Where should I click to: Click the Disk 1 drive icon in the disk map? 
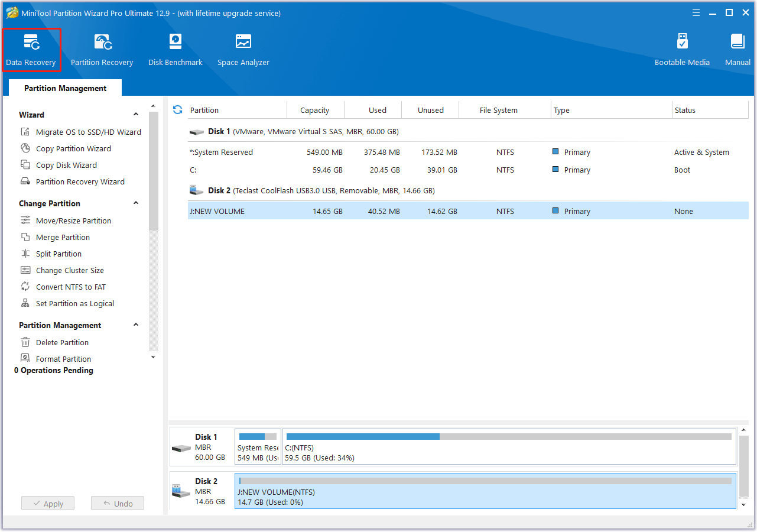181,448
